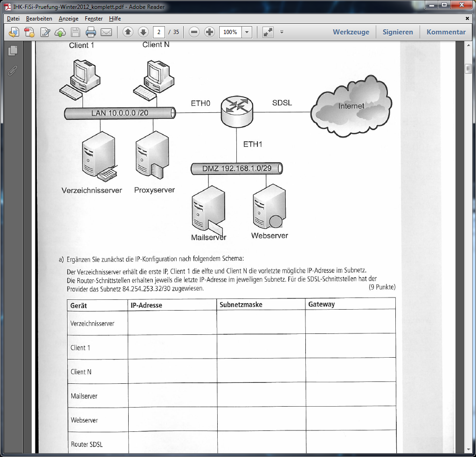Click the 'Router SDSL' table row label
The image size is (476, 457).
[x=87, y=444]
